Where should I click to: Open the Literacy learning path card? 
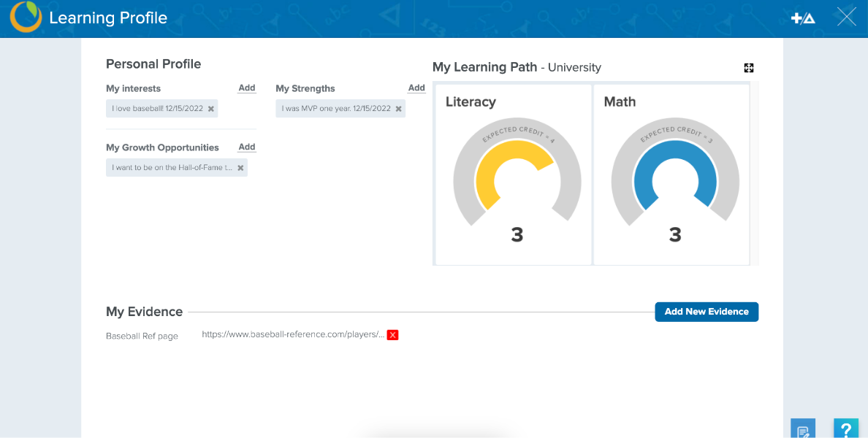(514, 174)
